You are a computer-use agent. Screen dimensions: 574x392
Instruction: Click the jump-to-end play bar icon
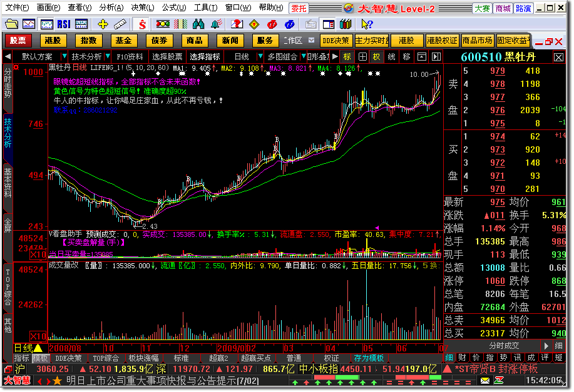point(436,57)
